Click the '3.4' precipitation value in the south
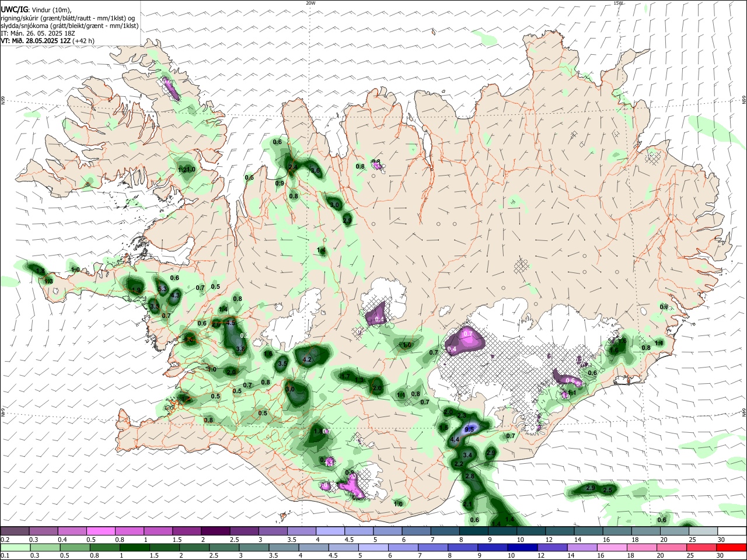 467,455
